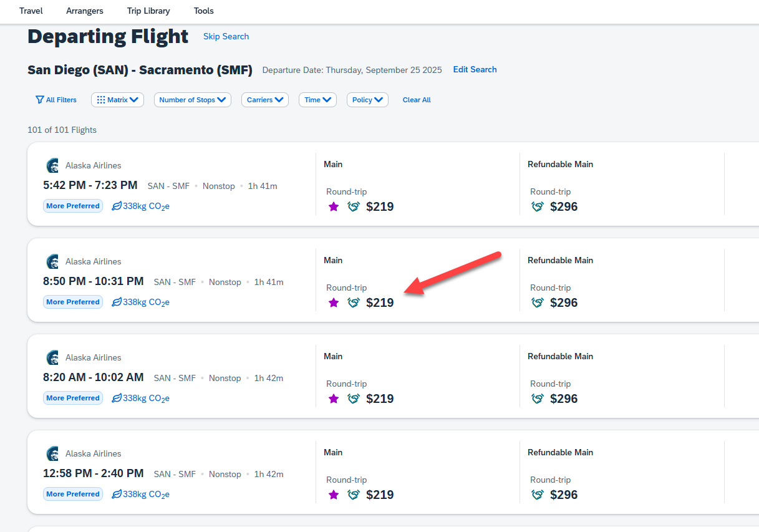Click the handshake icon beside $296 on the 5:42 PM flight
The width and height of the screenshot is (759, 532).
(x=538, y=206)
